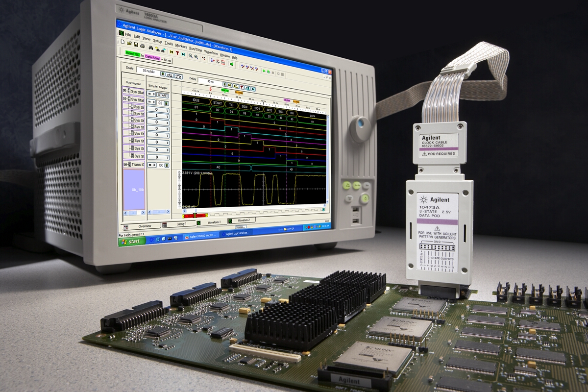
Task: Open operator dropdown next to START trigger value
Action: 151,94
